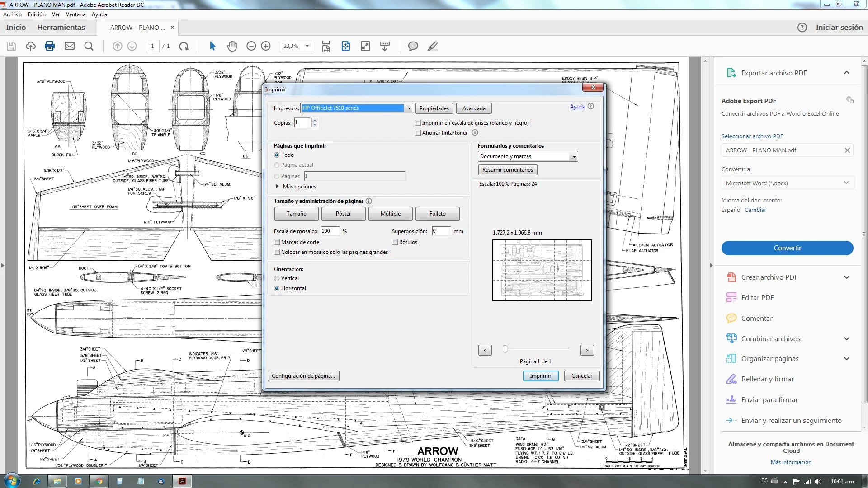The image size is (868, 488).
Task: Click the highlight pen tool icon
Action: 433,46
